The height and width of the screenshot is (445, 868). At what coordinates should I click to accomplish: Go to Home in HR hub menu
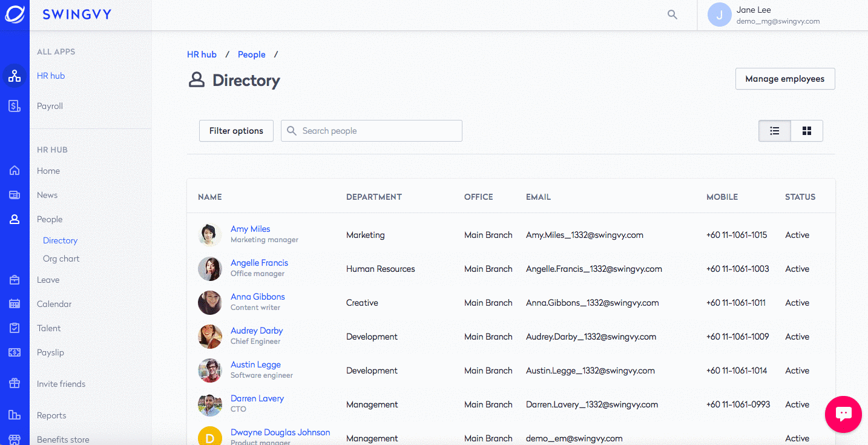tap(48, 171)
